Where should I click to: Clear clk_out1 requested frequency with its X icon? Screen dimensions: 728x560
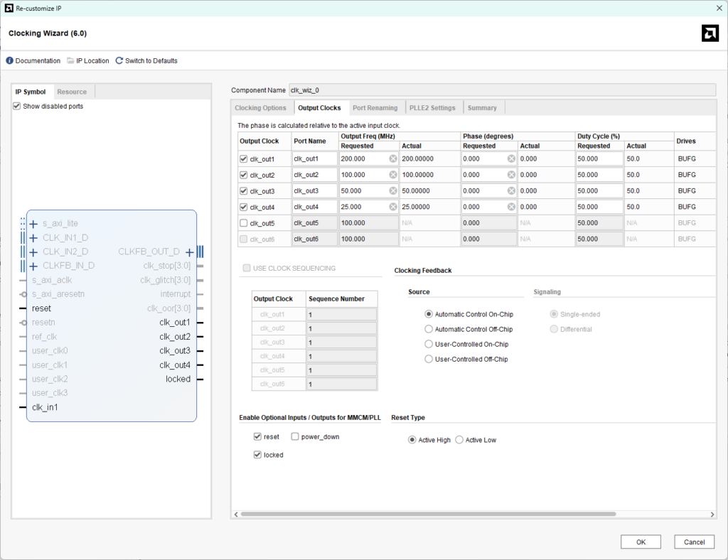pyautogui.click(x=393, y=158)
